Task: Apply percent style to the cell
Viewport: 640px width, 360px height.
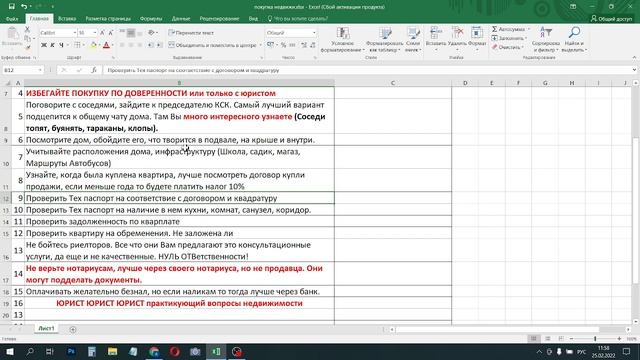Action: pos(283,45)
